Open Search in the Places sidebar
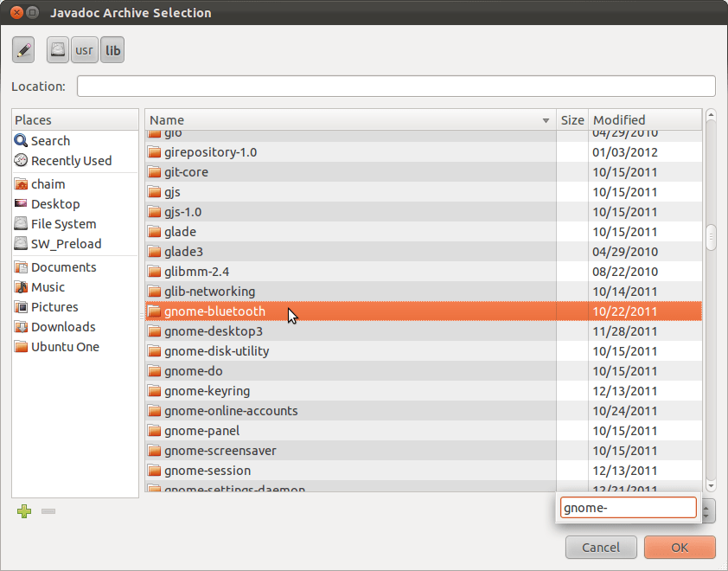 click(x=48, y=140)
